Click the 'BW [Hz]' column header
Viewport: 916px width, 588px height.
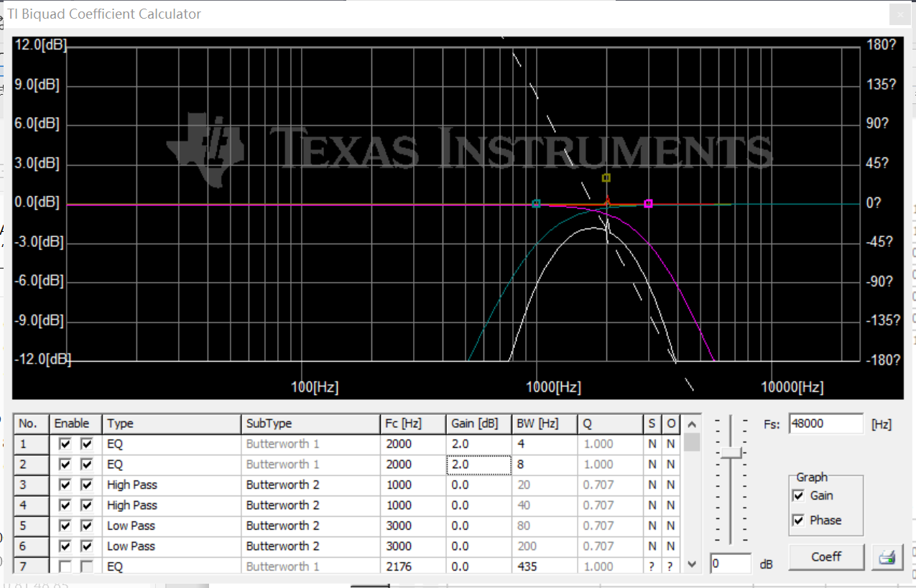click(x=545, y=424)
